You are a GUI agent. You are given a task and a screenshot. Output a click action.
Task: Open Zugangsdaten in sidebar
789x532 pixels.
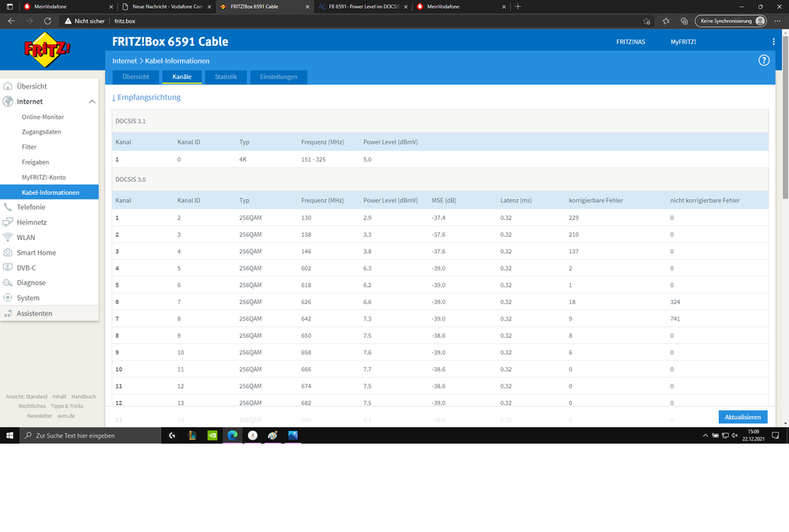point(41,132)
